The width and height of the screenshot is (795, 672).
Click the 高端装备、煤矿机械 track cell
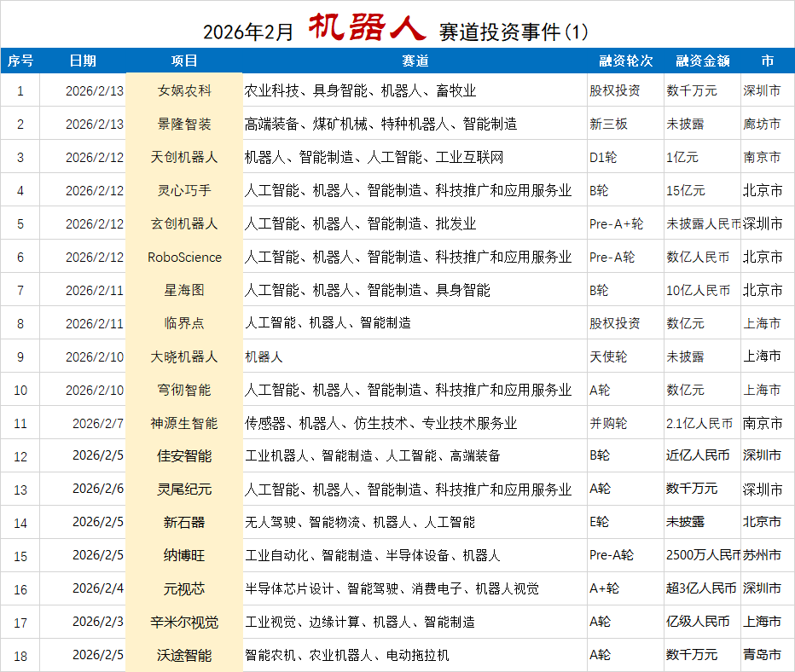(415, 125)
